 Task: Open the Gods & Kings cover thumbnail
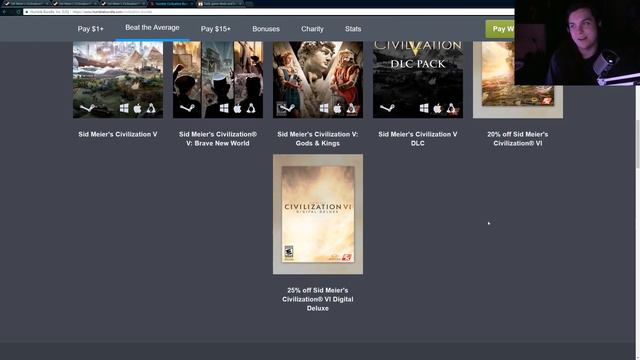tap(318, 80)
